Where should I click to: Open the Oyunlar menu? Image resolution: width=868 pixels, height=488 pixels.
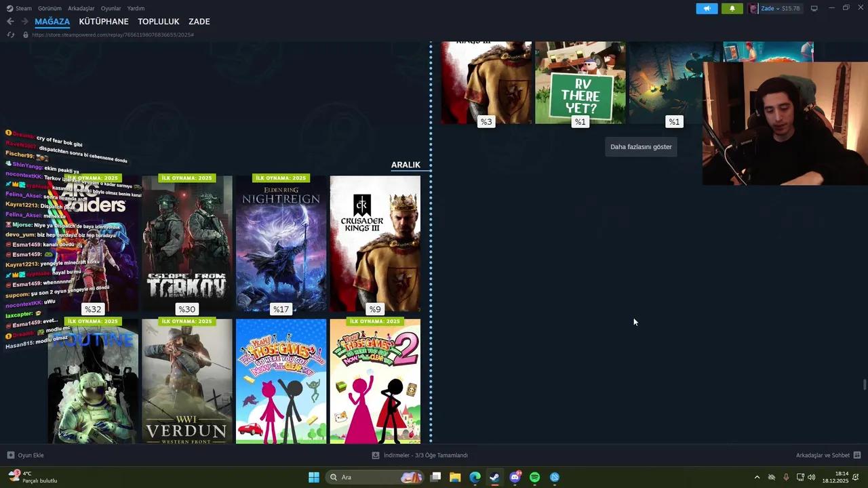pyautogui.click(x=111, y=8)
